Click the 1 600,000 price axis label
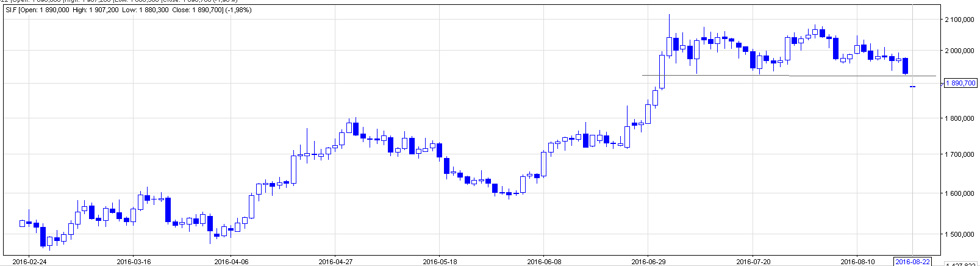 pyautogui.click(x=959, y=194)
